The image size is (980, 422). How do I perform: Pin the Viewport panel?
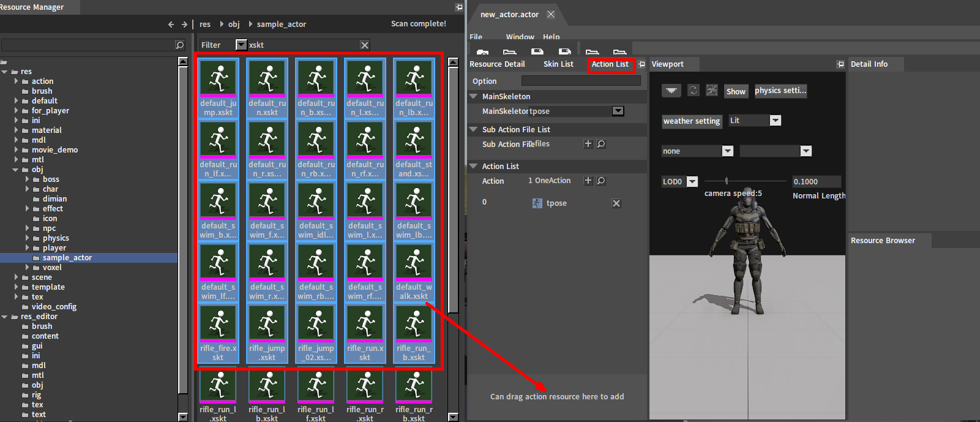(x=840, y=64)
